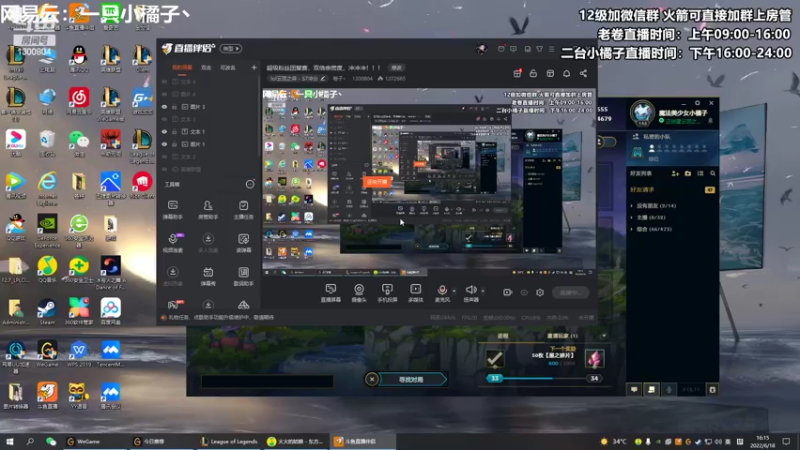Show the 文本 3 layer
The height and width of the screenshot is (450, 800).
click(x=164, y=119)
